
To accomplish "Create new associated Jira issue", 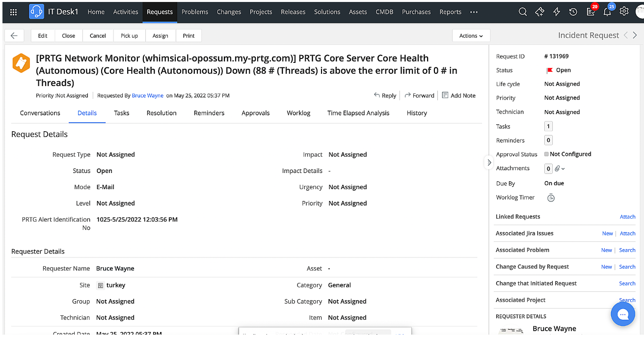I will (x=608, y=233).
